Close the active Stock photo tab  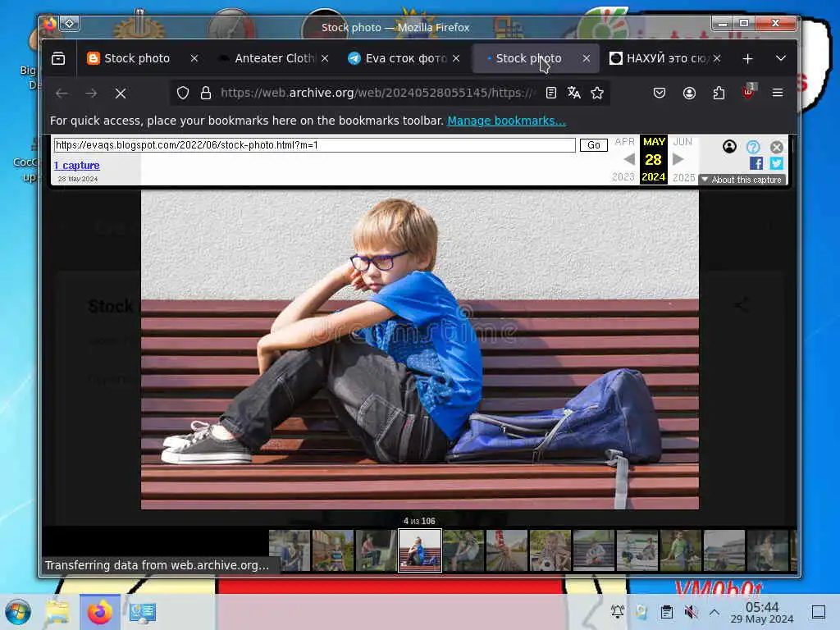pyautogui.click(x=587, y=58)
